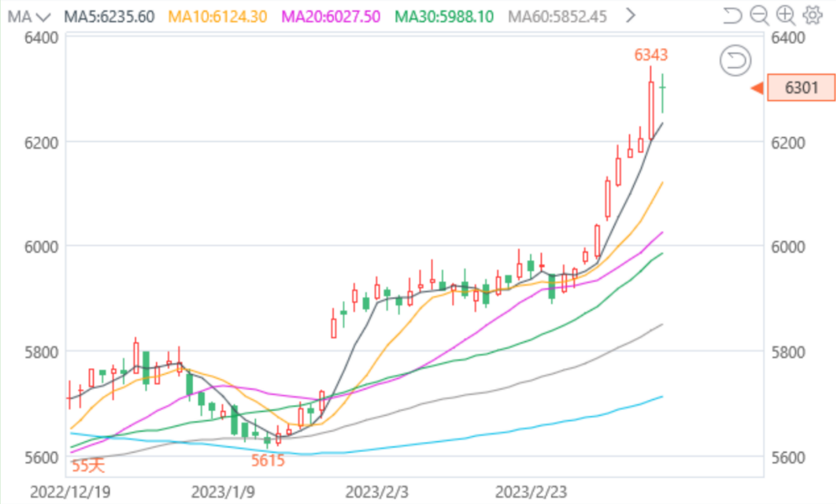836x504 pixels.
Task: Select the MA30:5988.10 indicator label
Action: pos(444,16)
